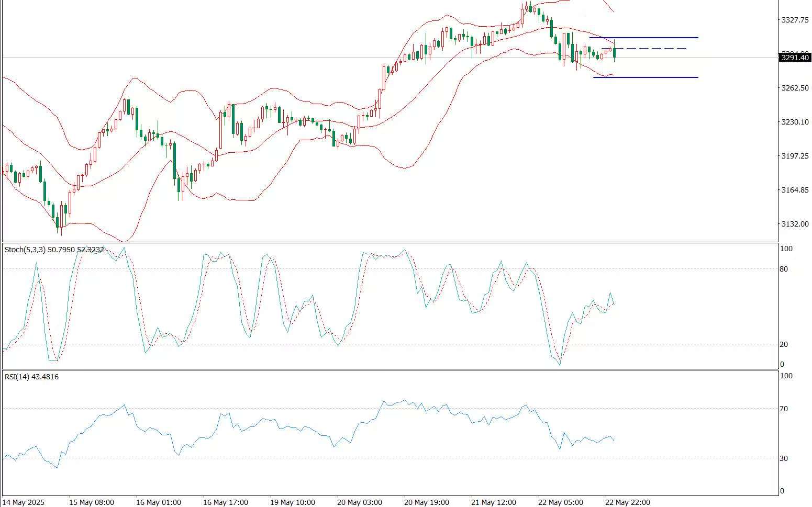
Task: Click the 14 May 2025 date label
Action: point(24,502)
